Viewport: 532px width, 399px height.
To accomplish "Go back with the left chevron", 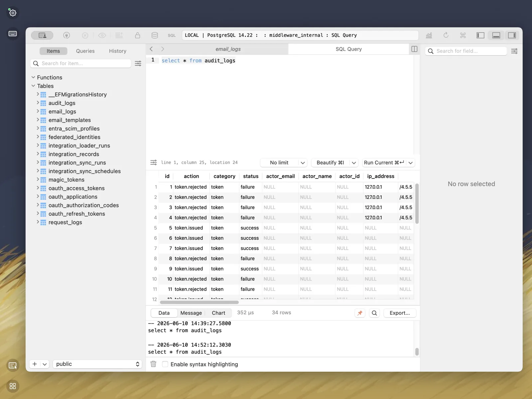I will pos(151,49).
